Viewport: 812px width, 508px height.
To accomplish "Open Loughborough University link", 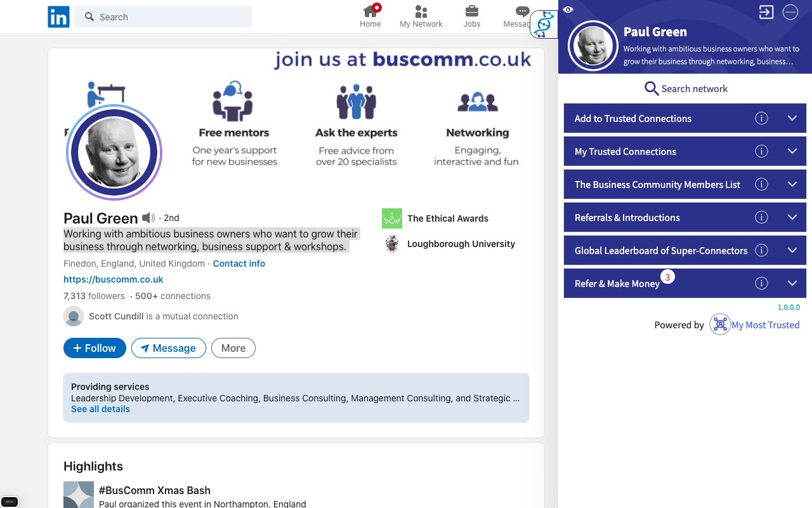I will 461,244.
